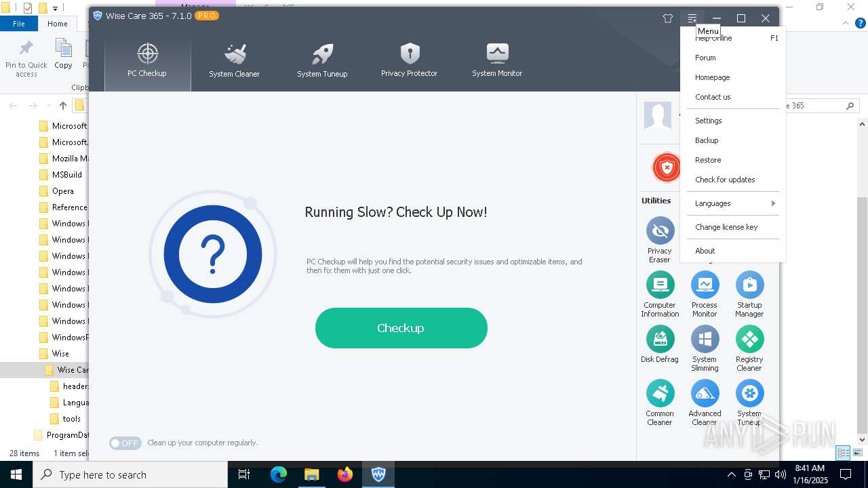The image size is (868, 488).
Task: Open Explorer help question icon
Action: point(861,24)
